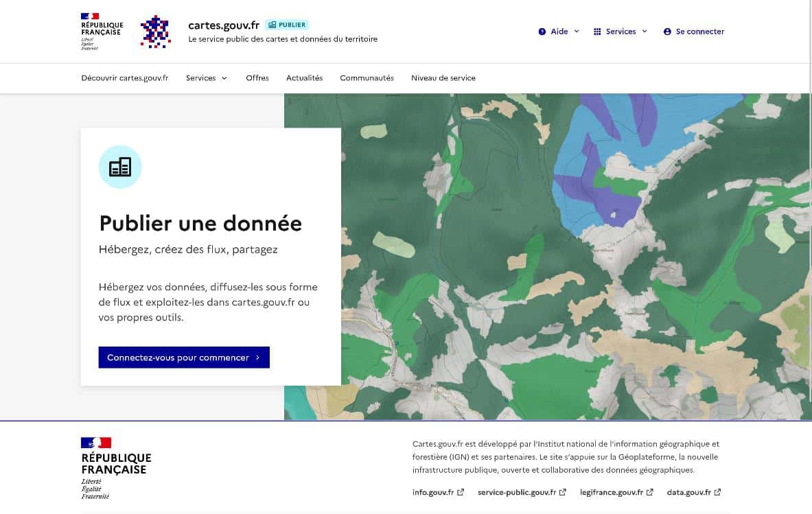Open the Services submenu in navigation bar
This screenshot has height=514, width=812.
[207, 78]
